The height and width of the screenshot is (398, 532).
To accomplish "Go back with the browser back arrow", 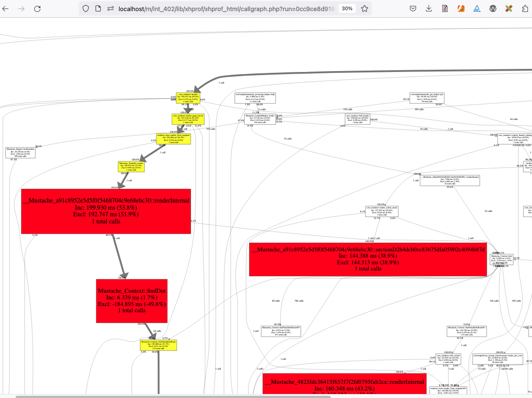I will (x=5, y=9).
